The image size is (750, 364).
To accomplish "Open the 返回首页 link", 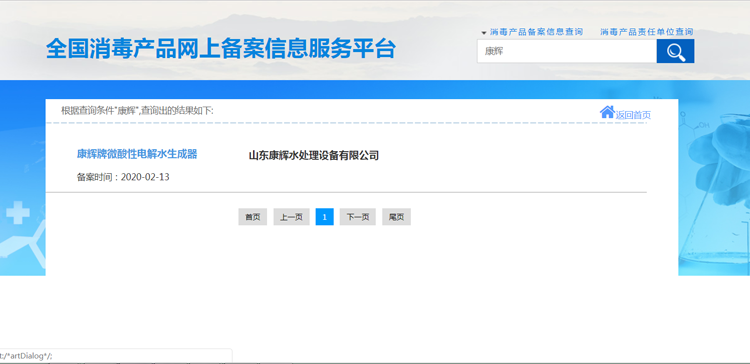I will pyautogui.click(x=633, y=115).
